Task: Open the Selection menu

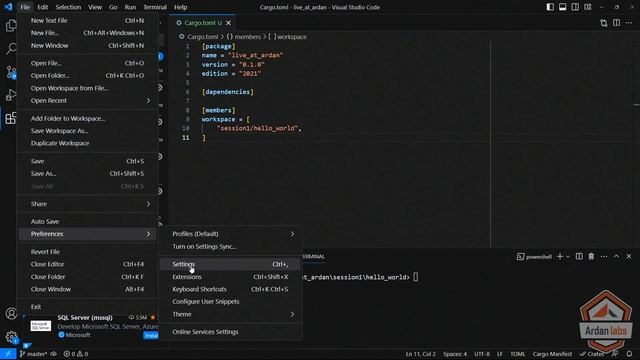Action: pyautogui.click(x=68, y=7)
